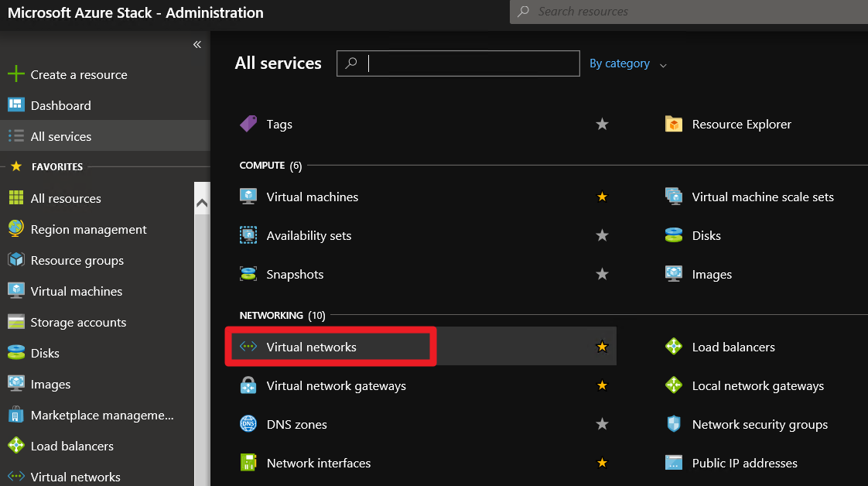Collapse the left sidebar with double chevron
The height and width of the screenshot is (486, 868).
click(197, 44)
